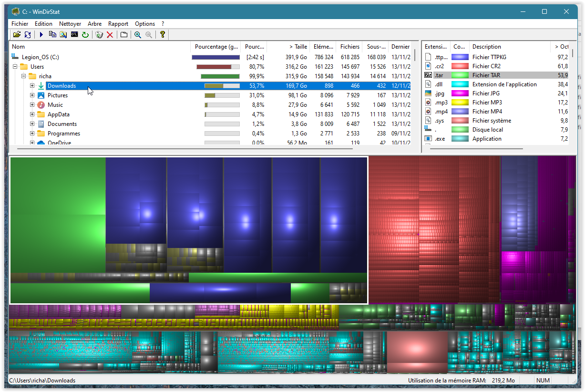Click the recycle bin delete icon
Screen dimensions: 585x392
point(99,34)
